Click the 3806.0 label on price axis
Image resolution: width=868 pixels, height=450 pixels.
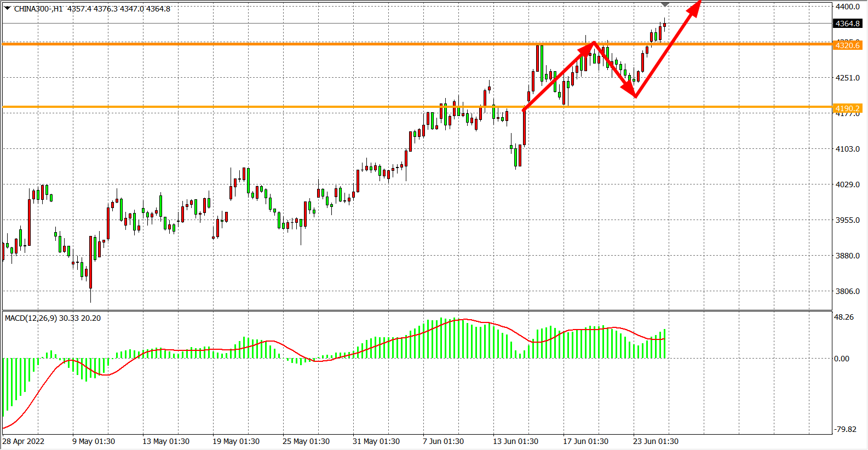point(847,291)
